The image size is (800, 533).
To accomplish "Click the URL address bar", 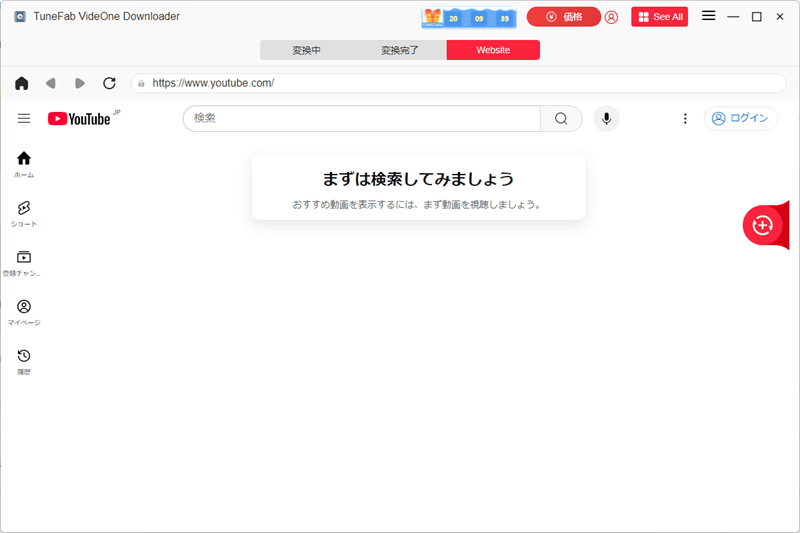I will (458, 83).
